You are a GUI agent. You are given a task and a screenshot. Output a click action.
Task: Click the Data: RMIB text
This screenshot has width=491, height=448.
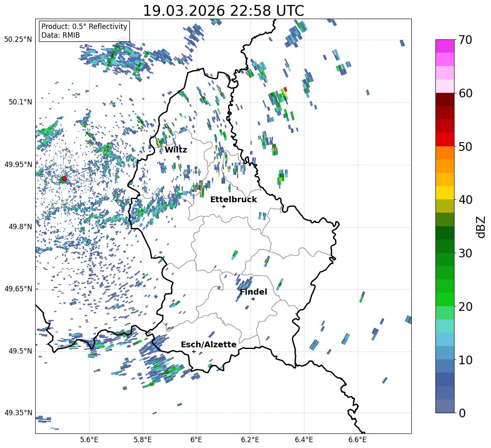[61, 35]
